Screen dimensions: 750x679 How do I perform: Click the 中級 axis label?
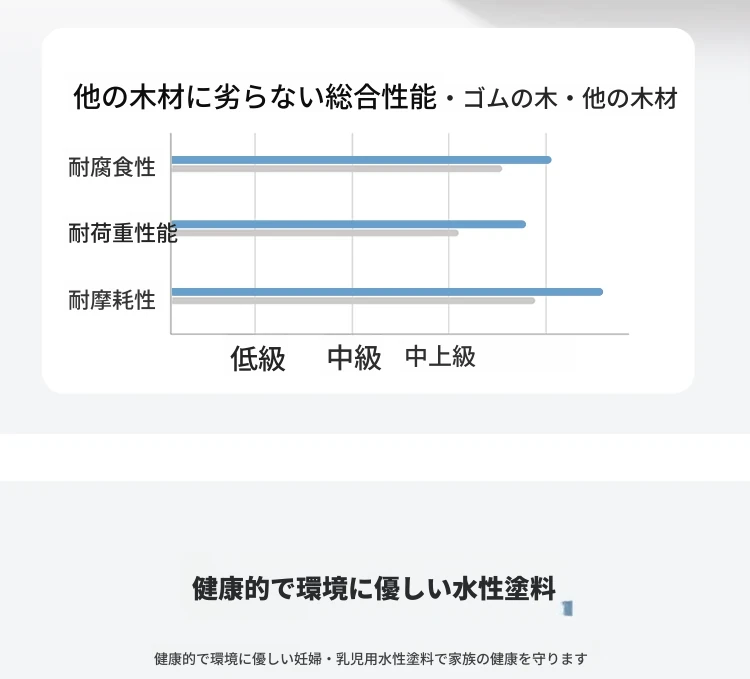(354, 358)
